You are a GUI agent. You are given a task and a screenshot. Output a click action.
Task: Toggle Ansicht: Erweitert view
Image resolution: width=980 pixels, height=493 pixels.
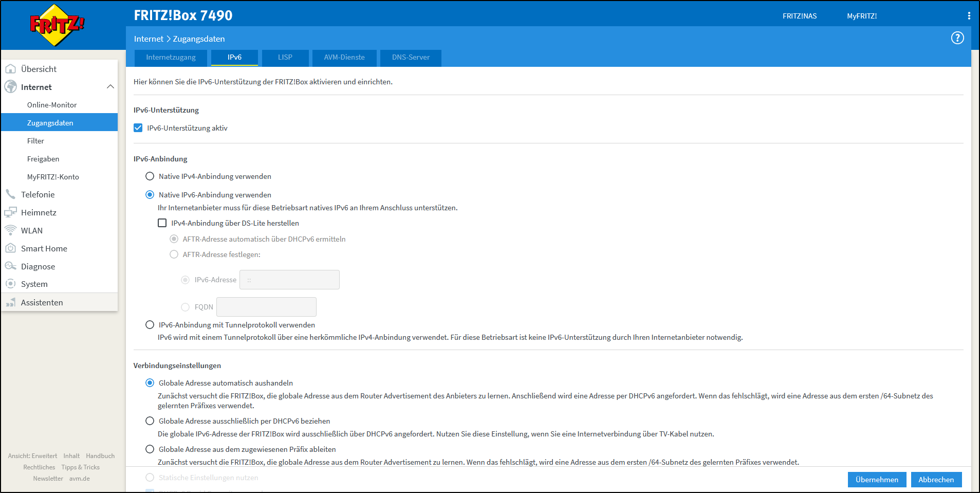tap(32, 456)
